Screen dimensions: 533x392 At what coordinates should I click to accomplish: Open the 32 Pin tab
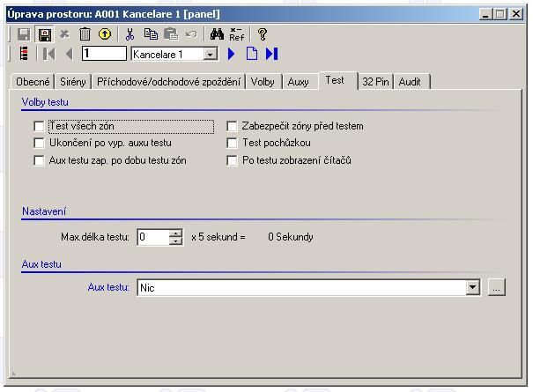click(373, 82)
